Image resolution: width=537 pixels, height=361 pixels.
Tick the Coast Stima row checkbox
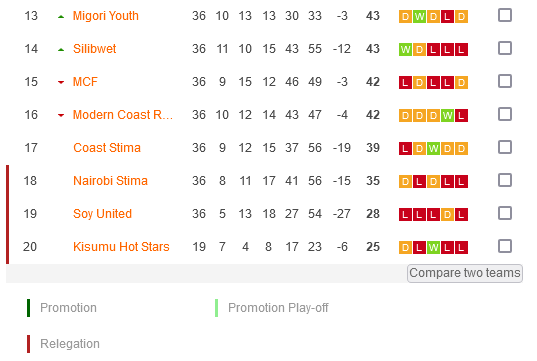tap(505, 147)
